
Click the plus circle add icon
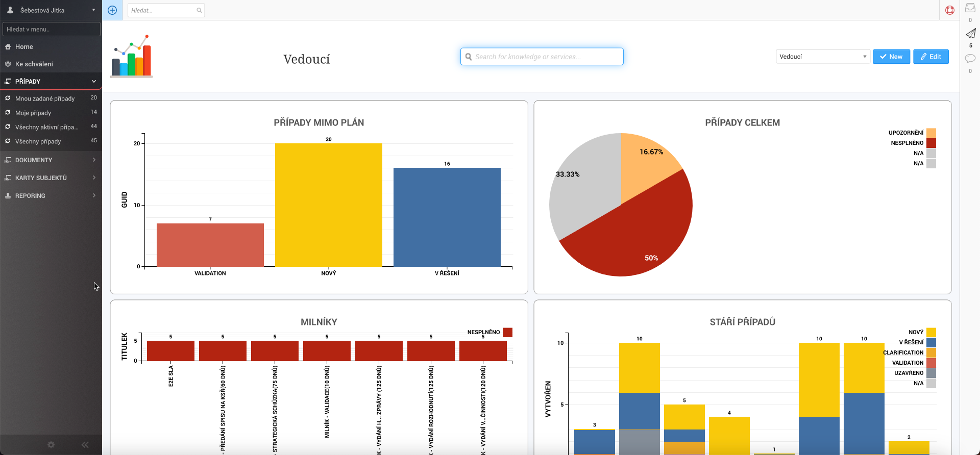tap(112, 10)
